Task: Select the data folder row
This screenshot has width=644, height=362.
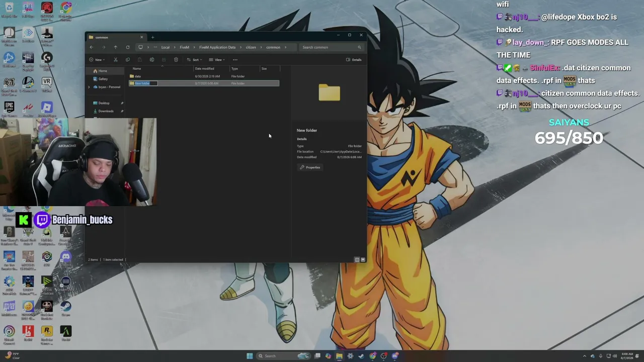Action: [x=204, y=76]
